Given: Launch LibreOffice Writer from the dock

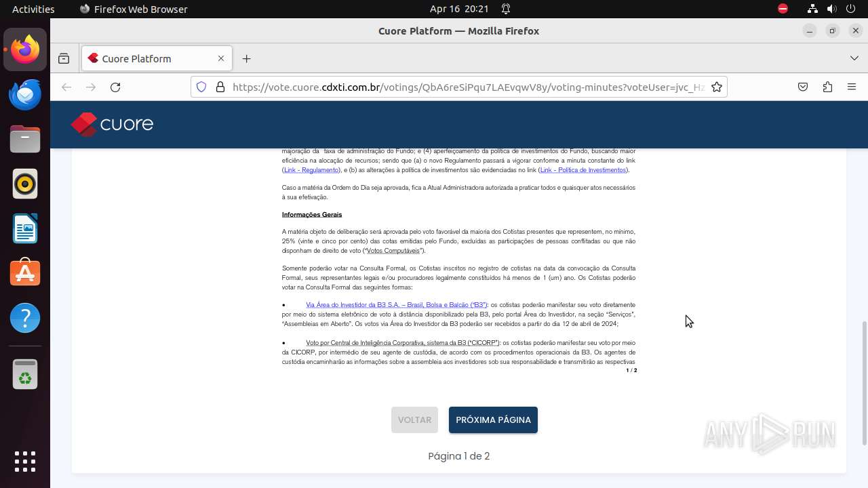Looking at the screenshot, I should pyautogui.click(x=25, y=228).
